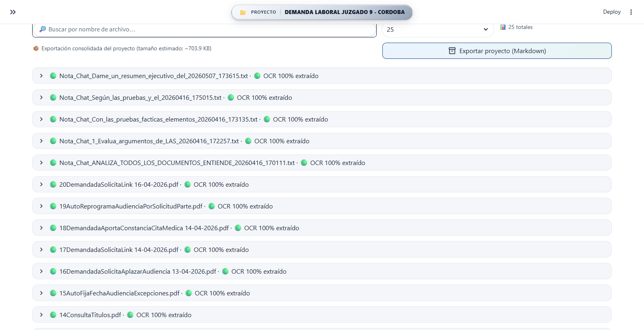The image size is (644, 330).
Task: Focus the file name search field
Action: [x=204, y=30]
